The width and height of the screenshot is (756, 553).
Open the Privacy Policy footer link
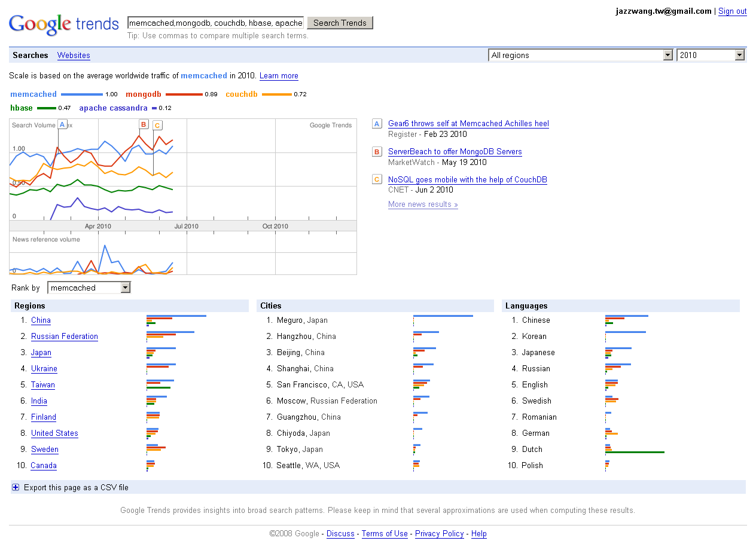pos(440,534)
